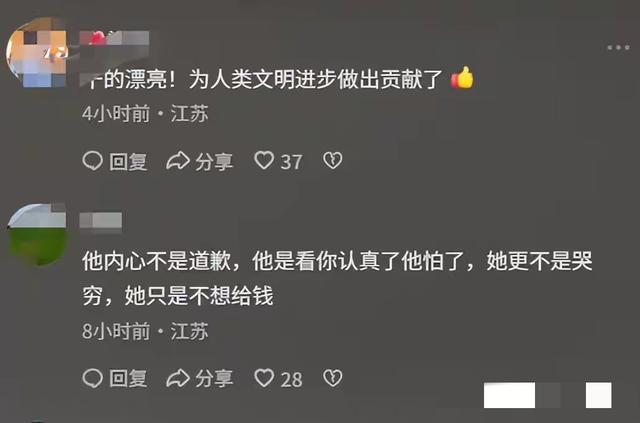
Task: Dislike the first comment with the broken heart
Action: 333,160
